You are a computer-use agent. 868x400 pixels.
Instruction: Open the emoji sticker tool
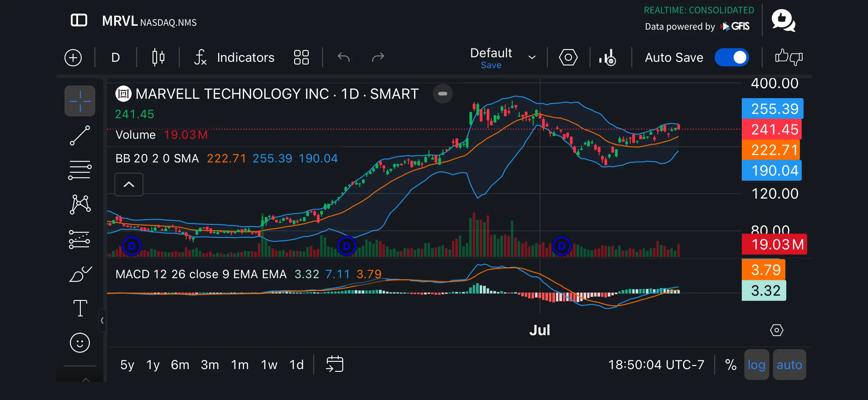coord(80,343)
